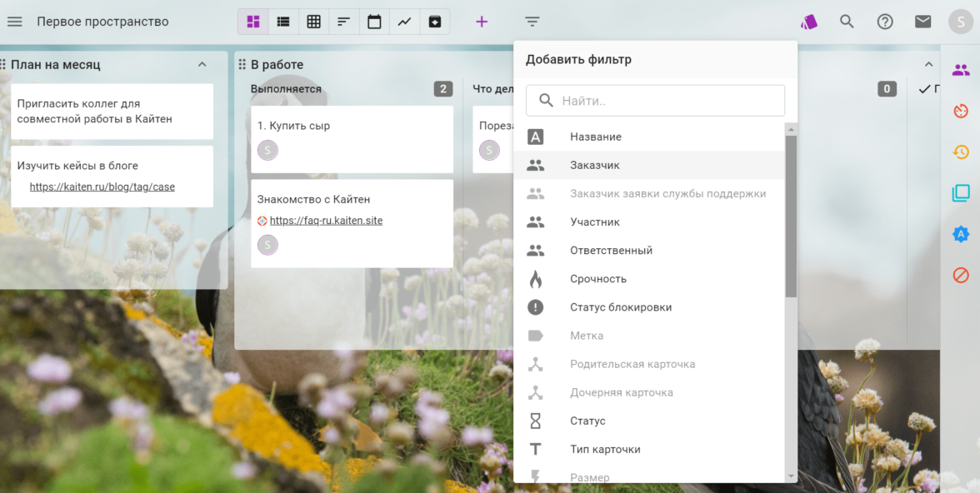
Task: Click avatar S on Знакомство с Кайтен card
Action: click(267, 245)
